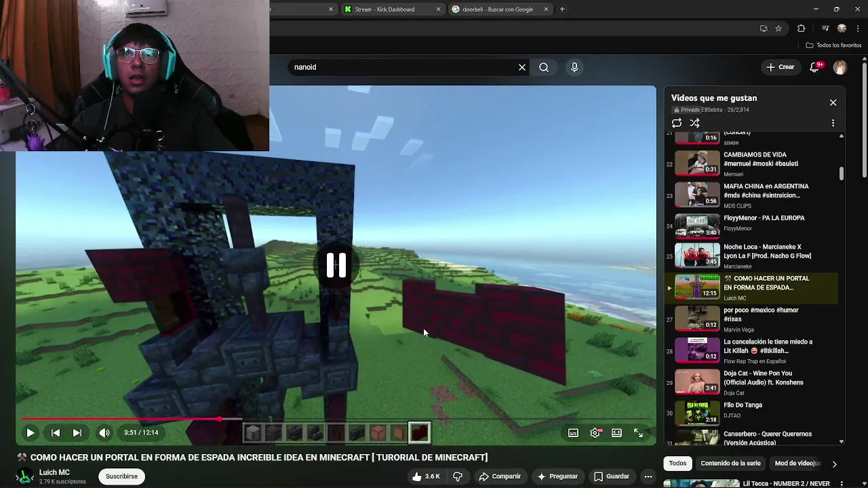The height and width of the screenshot is (488, 868).
Task: Enter fullscreen mode icon
Action: 638,433
